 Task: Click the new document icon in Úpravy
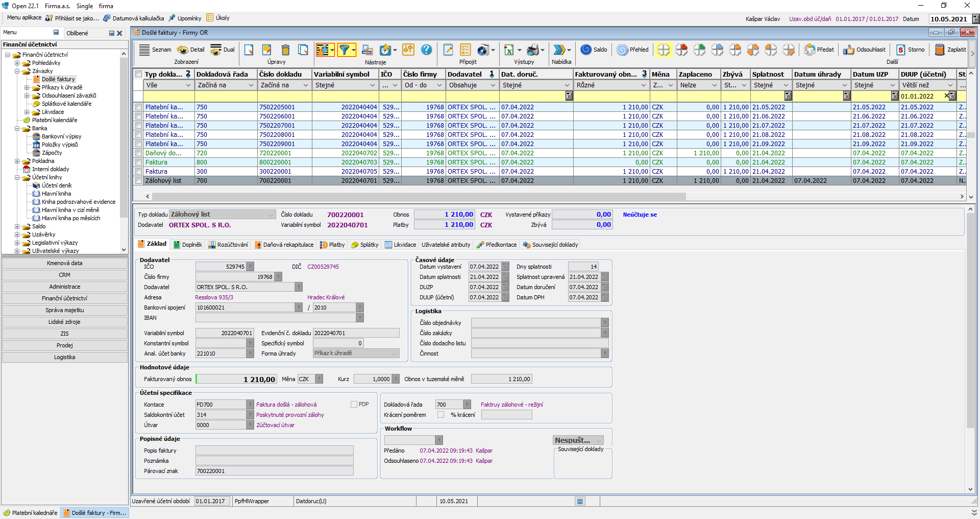(249, 50)
